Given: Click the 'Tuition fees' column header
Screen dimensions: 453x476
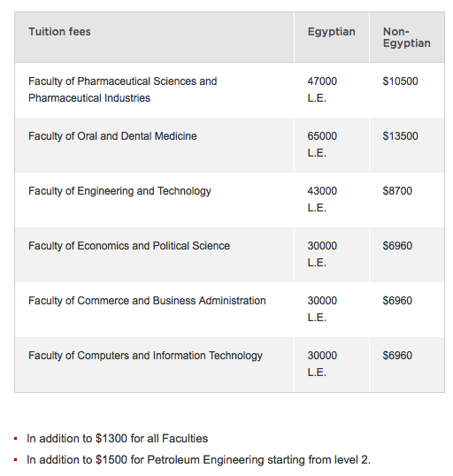Looking at the screenshot, I should [x=59, y=32].
